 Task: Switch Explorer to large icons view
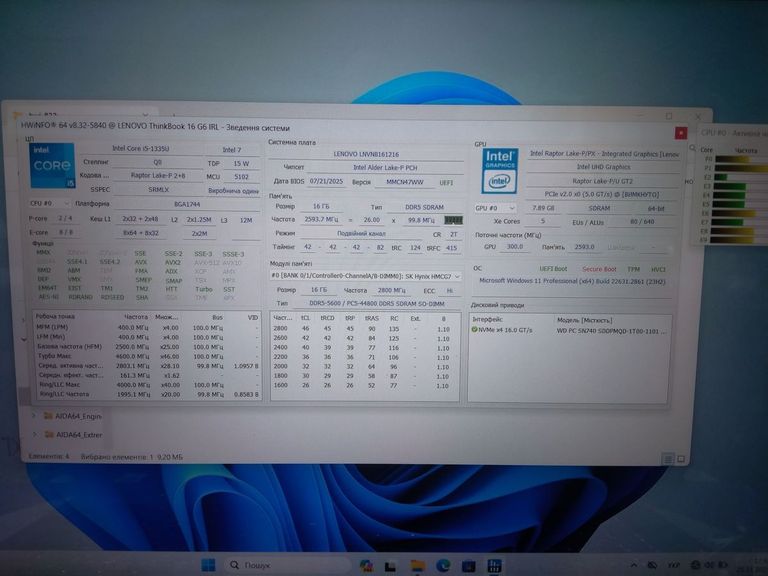pos(681,459)
